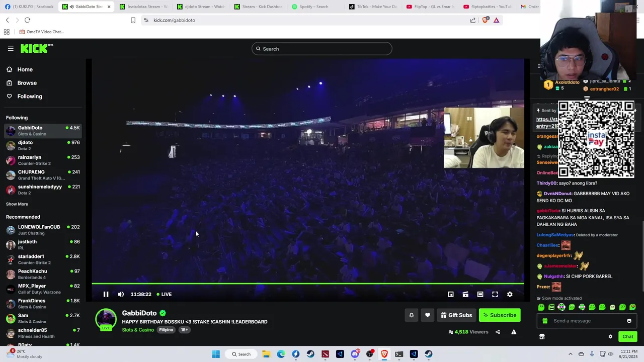The height and width of the screenshot is (362, 644).
Task: Open Brave Shields icon
Action: point(485,20)
